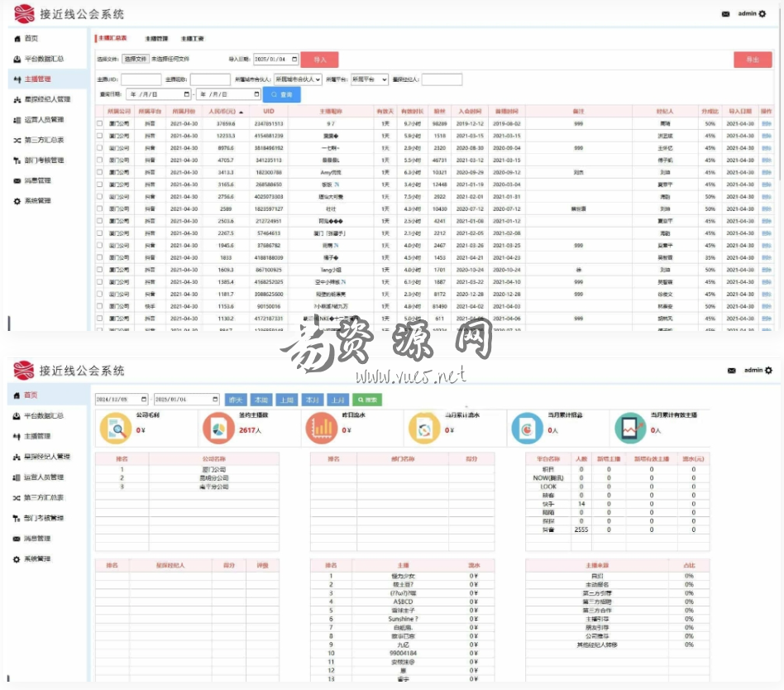
Task: Select the checkbox on the 3165.6 row
Action: tap(99, 184)
